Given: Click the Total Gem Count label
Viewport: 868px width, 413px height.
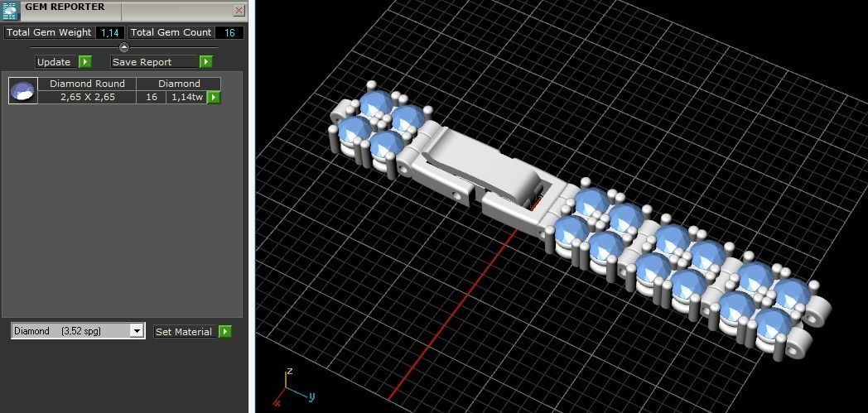Looking at the screenshot, I should (x=171, y=32).
